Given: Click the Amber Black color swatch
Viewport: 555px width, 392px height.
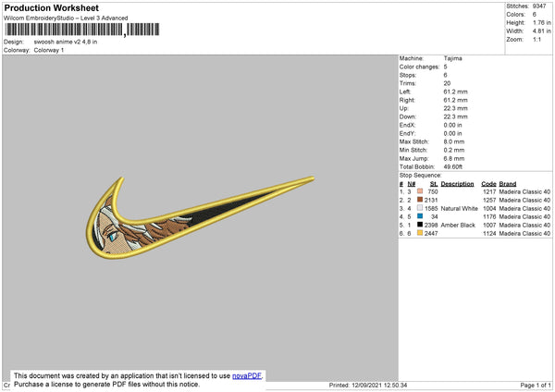Looking at the screenshot, I should pos(420,225).
